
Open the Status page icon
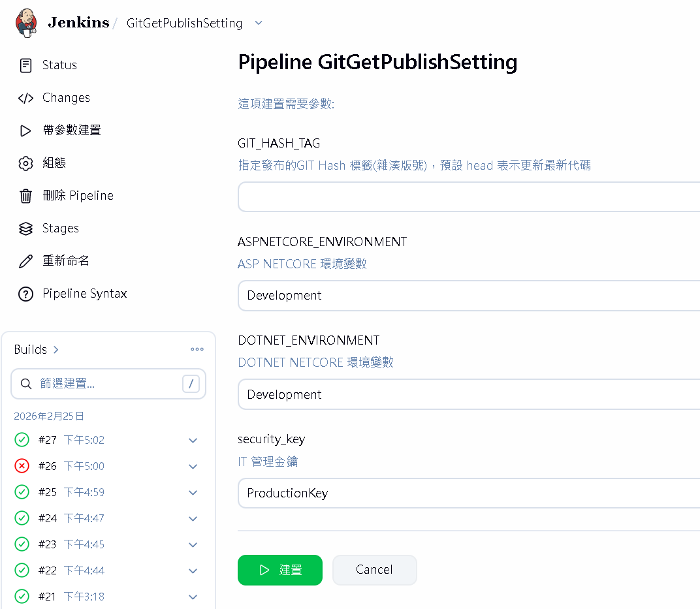pos(25,65)
